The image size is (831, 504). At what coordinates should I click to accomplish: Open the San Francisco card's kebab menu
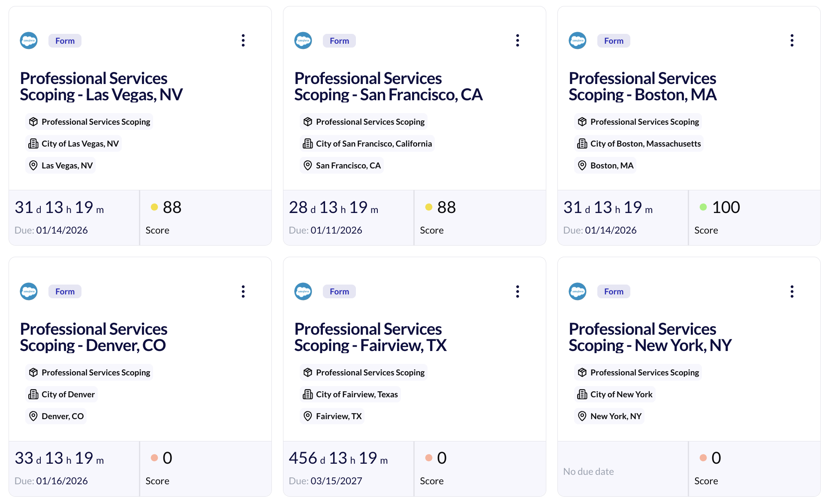point(518,41)
